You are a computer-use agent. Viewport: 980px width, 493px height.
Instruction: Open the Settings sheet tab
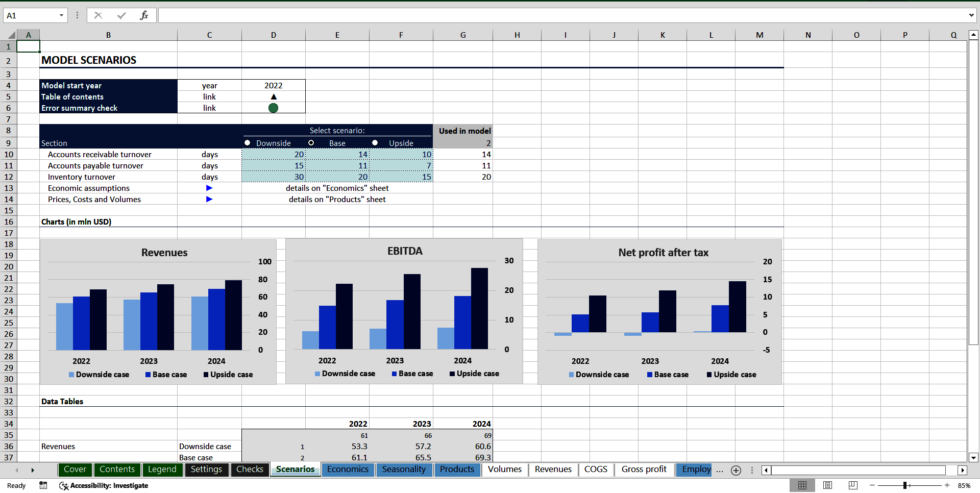(x=206, y=470)
